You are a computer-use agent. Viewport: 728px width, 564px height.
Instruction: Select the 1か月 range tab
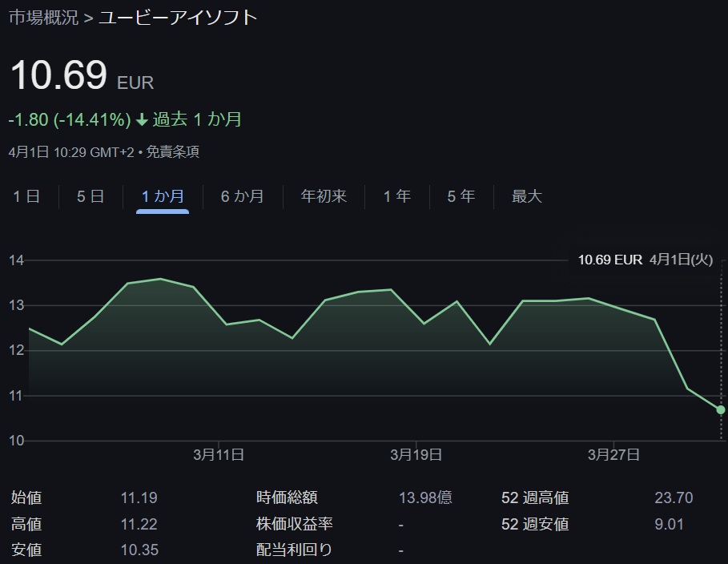click(x=163, y=196)
